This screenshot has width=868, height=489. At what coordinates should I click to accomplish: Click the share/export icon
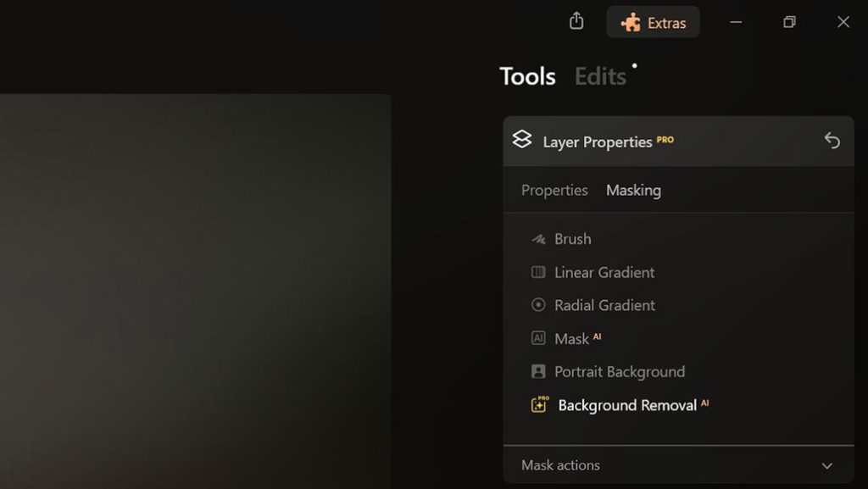coord(576,21)
